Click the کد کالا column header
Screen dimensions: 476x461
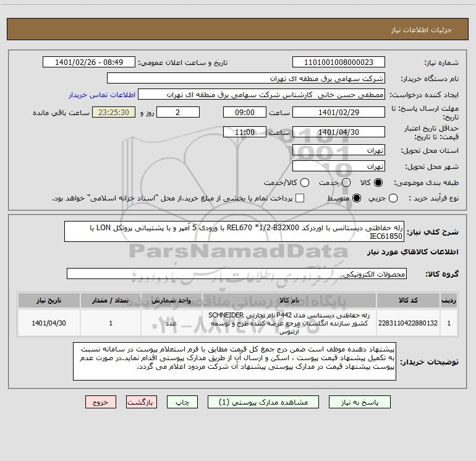pyautogui.click(x=408, y=300)
